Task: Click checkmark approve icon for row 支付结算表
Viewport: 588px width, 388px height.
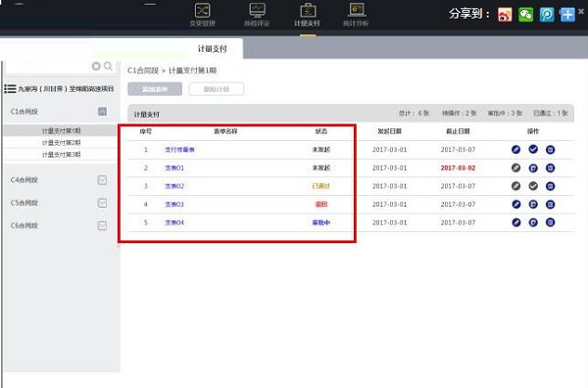Action: 533,149
